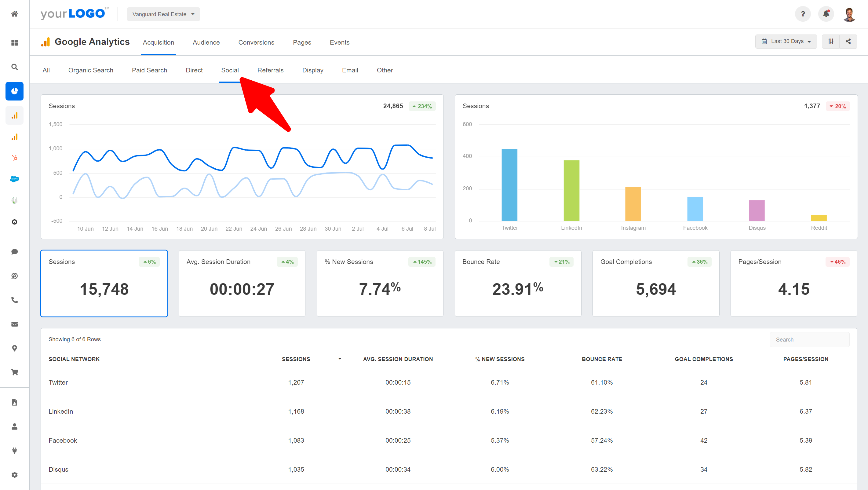This screenshot has height=490, width=868.
Task: Open the Events tab
Action: click(x=339, y=42)
